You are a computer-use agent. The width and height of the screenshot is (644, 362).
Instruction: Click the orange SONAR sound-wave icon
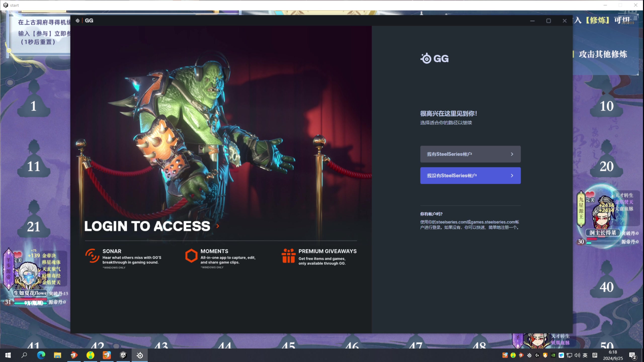(x=92, y=256)
